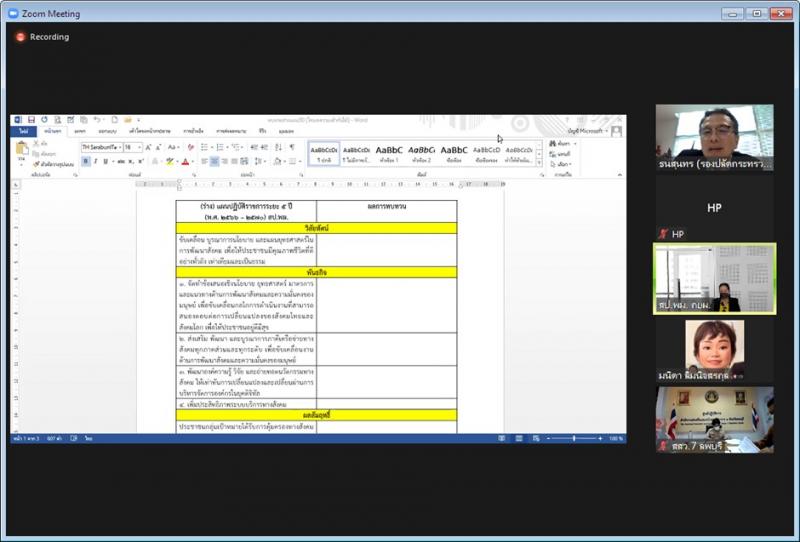Click the Replace button in Editing group
This screenshot has height=542, width=800.
pos(560,154)
